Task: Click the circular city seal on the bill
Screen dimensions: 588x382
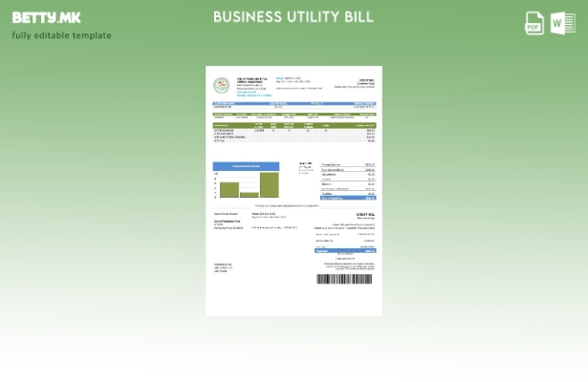Action: [221, 85]
